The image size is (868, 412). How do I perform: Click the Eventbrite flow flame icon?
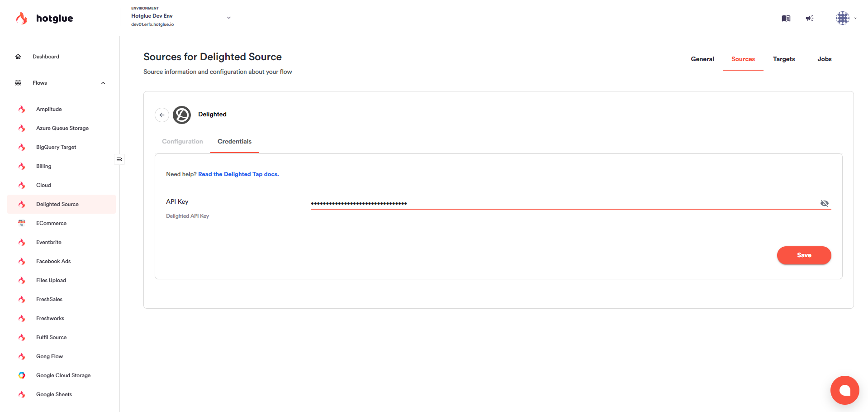point(22,242)
